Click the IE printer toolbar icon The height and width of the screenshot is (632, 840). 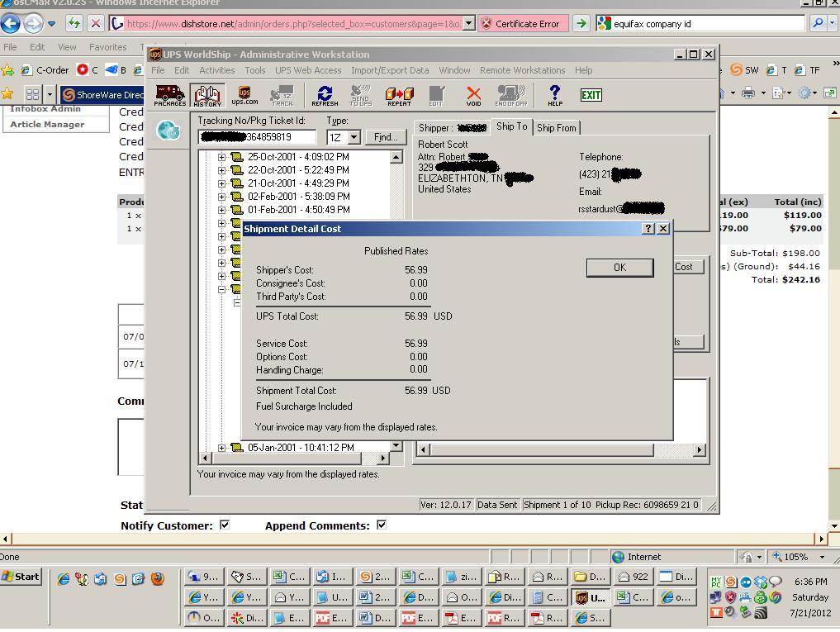[748, 93]
